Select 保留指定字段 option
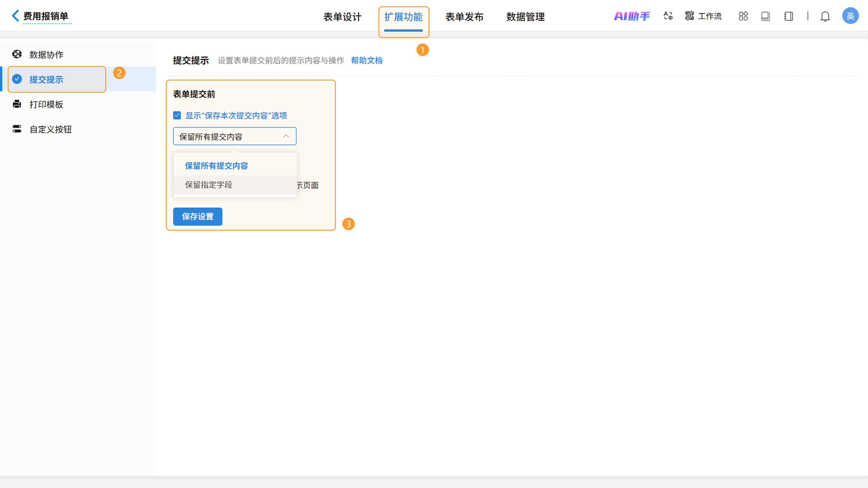868x488 pixels. (x=209, y=185)
